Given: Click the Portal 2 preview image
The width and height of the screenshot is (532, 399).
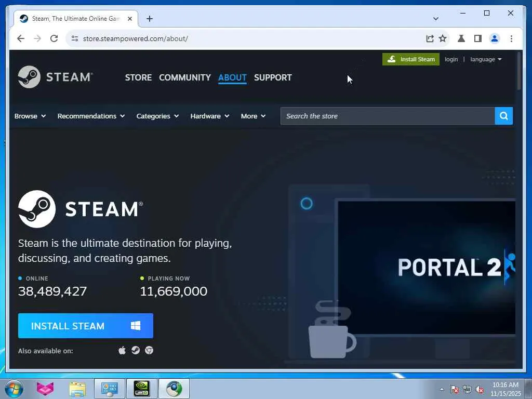Looking at the screenshot, I should 427,268.
